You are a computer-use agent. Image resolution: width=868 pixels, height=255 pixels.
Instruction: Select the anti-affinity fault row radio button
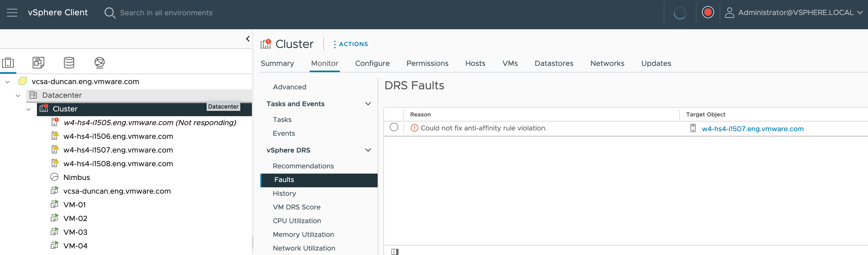(394, 127)
